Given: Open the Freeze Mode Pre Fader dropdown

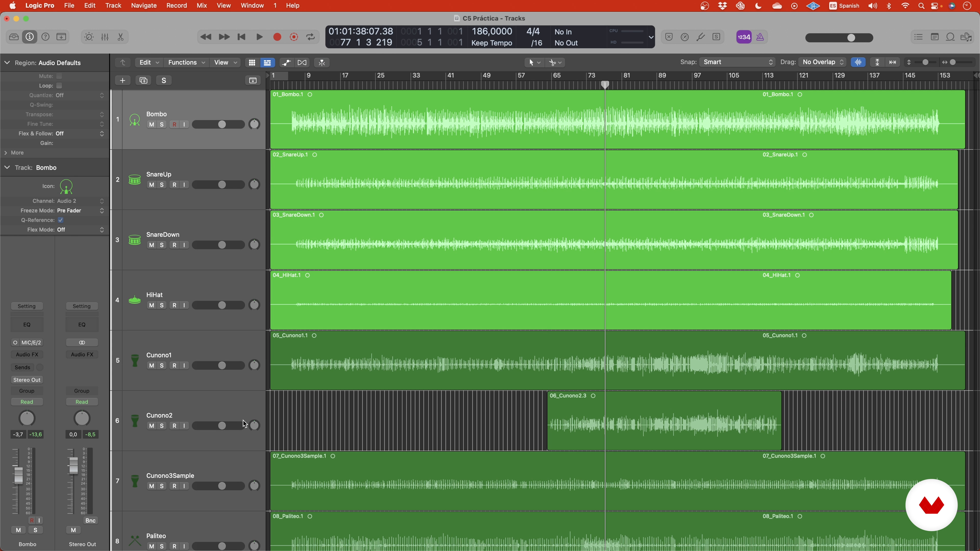Looking at the screenshot, I should point(80,211).
